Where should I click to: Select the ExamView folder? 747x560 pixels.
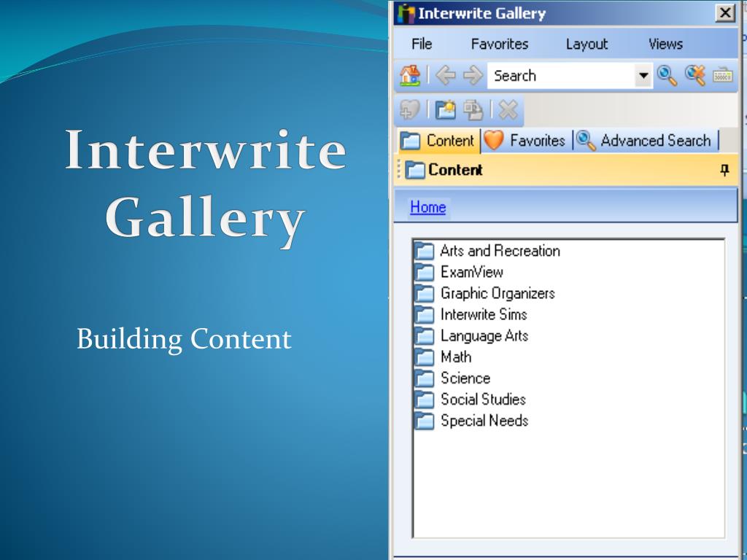click(x=459, y=272)
